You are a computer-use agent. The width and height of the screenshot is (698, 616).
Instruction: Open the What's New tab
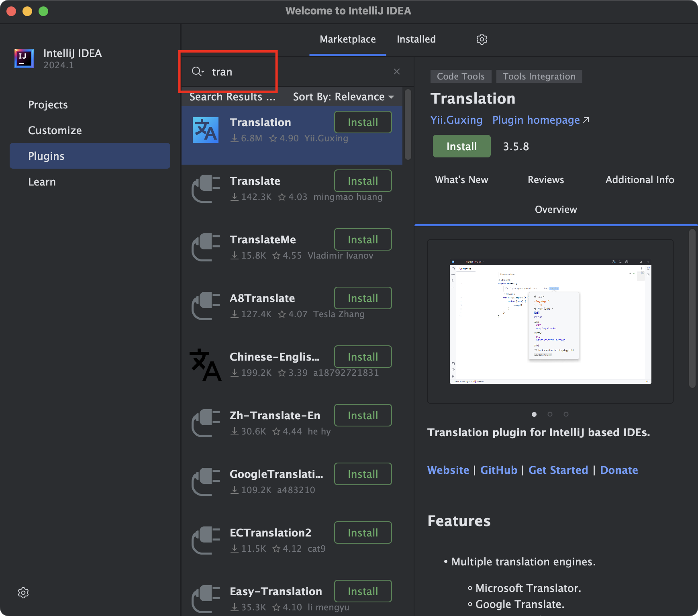click(x=461, y=180)
